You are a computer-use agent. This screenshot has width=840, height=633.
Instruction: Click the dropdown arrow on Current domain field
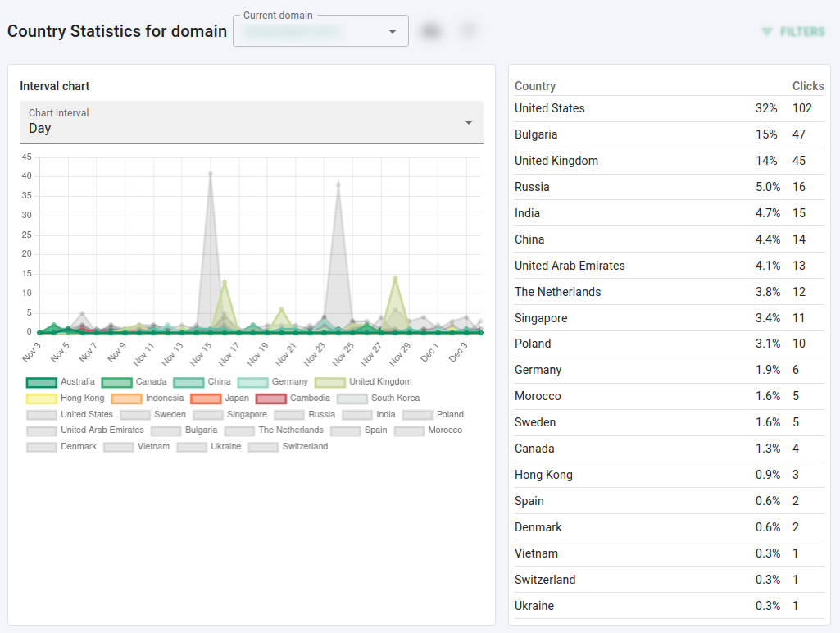391,30
